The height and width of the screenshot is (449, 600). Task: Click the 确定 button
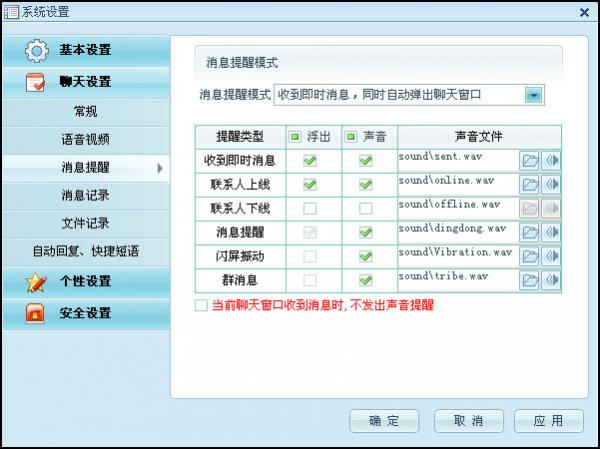click(x=384, y=420)
